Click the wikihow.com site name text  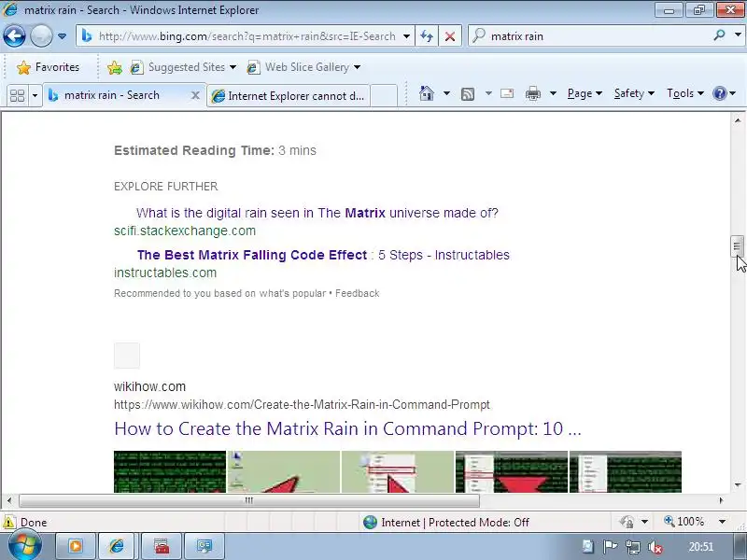[149, 386]
